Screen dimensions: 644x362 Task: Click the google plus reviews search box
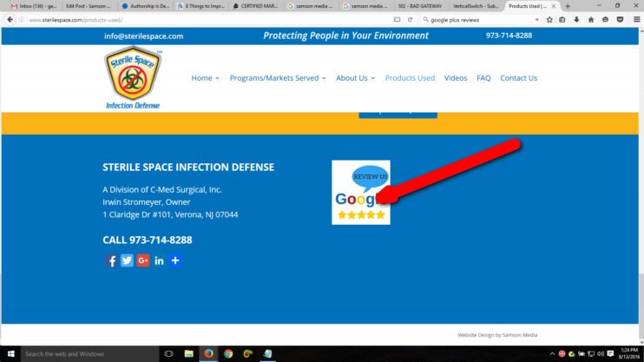(x=481, y=20)
